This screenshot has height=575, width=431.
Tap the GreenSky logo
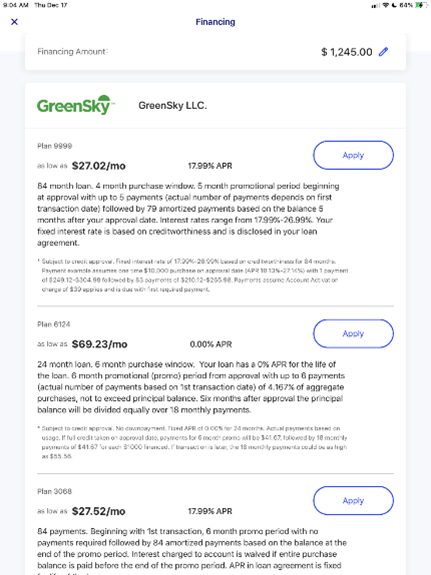click(76, 105)
